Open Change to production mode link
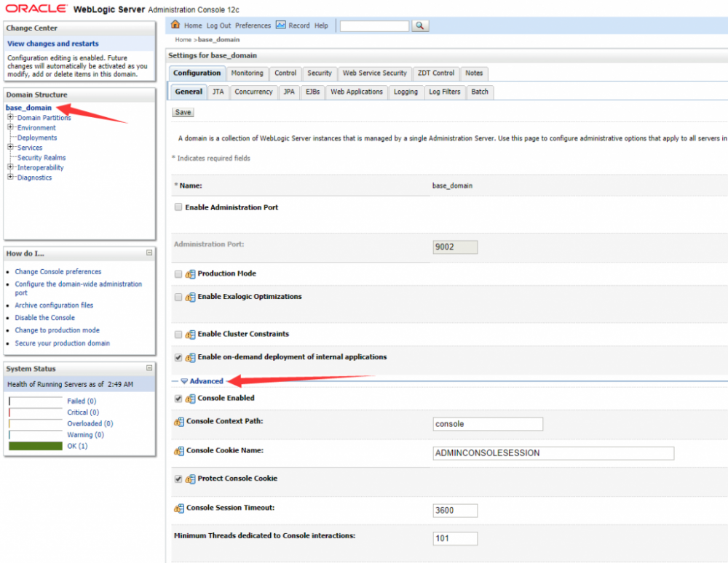Image resolution: width=728 pixels, height=563 pixels. click(57, 330)
